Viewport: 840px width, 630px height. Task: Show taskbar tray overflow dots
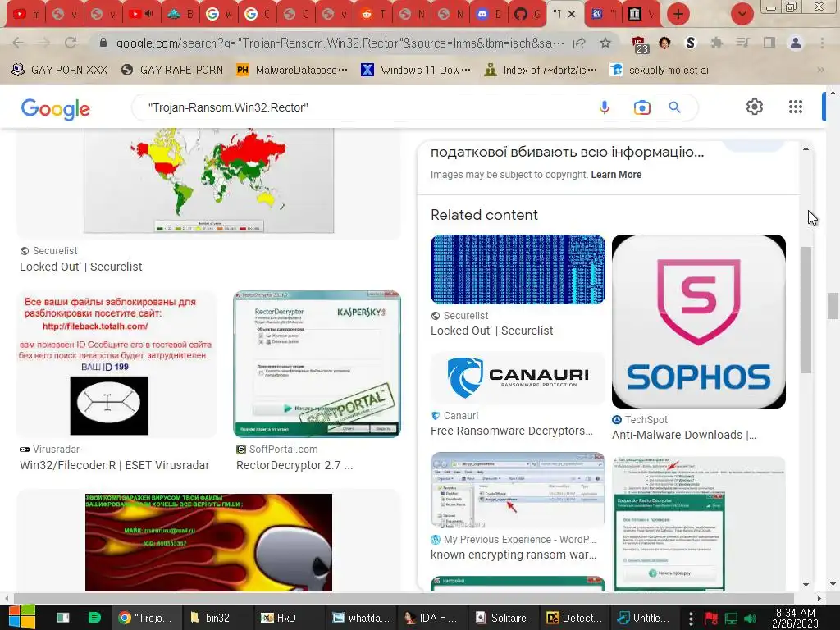691,618
